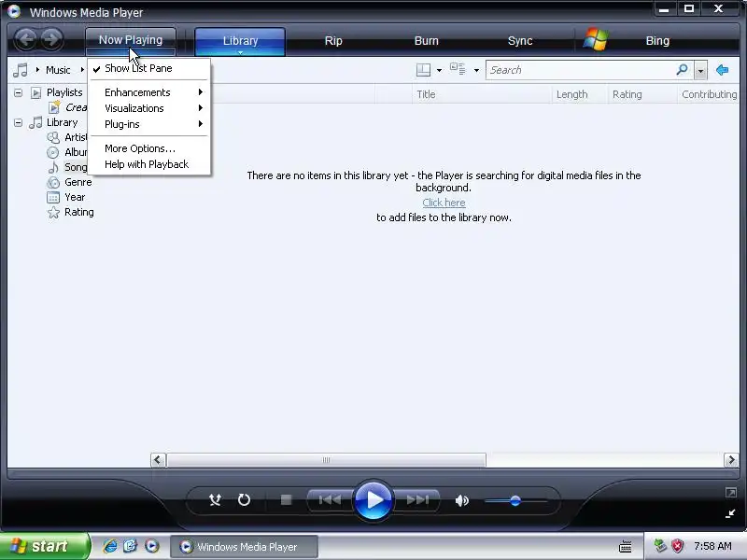Open Help with Playback
The width and height of the screenshot is (747, 560).
point(149,164)
